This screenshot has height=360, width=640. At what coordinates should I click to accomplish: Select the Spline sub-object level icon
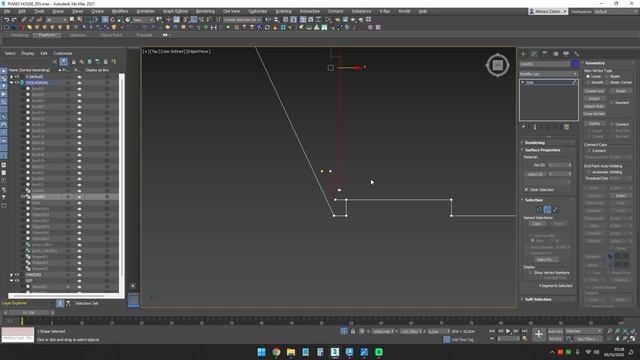tap(555, 209)
